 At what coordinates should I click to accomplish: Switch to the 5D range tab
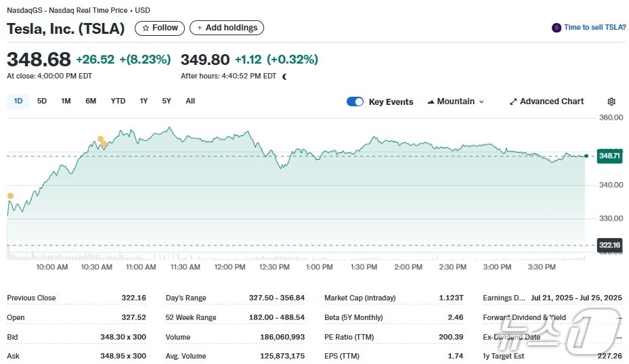(42, 101)
